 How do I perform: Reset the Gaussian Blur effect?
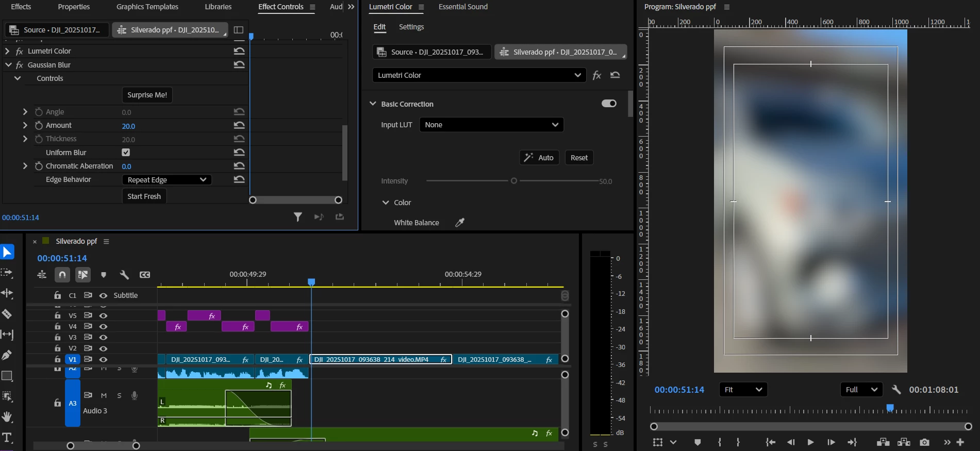click(239, 64)
